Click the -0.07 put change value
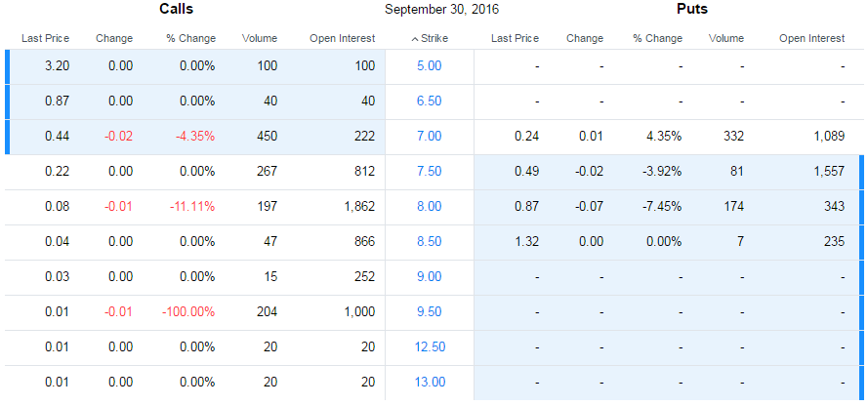The width and height of the screenshot is (868, 406). pos(589,207)
